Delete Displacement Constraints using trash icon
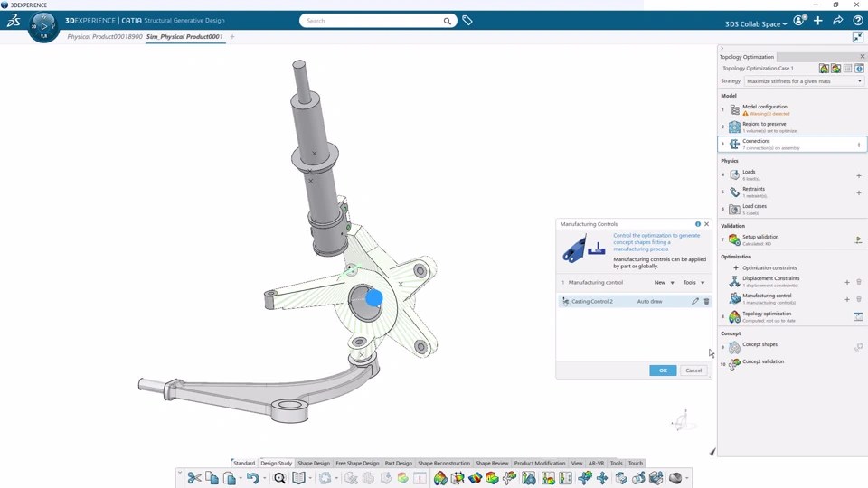Image resolution: width=868 pixels, height=488 pixels. point(859,282)
